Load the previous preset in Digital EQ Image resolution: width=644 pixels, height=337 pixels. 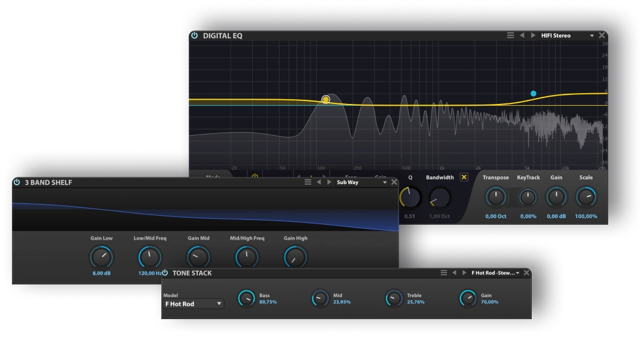pos(522,36)
